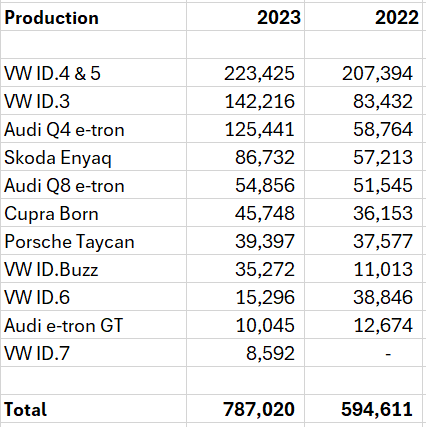Image resolution: width=426 pixels, height=427 pixels.
Task: Select cell with value 37,577
Action: point(363,241)
